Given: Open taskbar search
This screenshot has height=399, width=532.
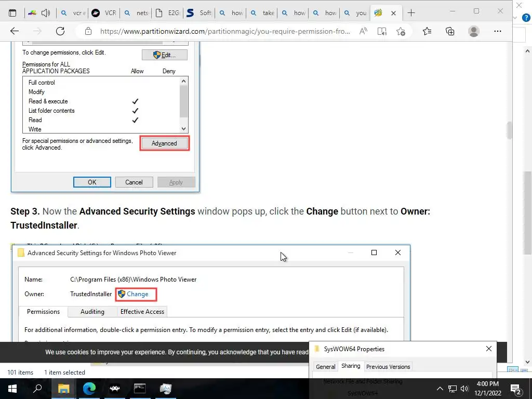Looking at the screenshot, I should (37, 389).
